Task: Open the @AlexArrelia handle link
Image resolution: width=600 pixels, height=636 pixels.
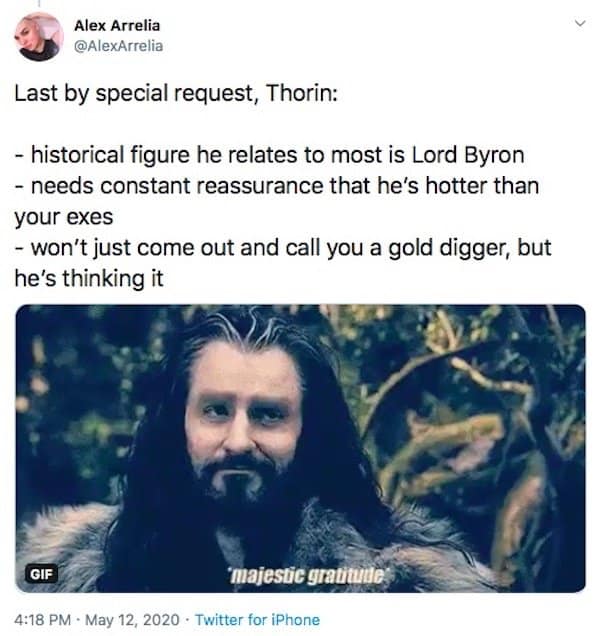Action: click(118, 46)
